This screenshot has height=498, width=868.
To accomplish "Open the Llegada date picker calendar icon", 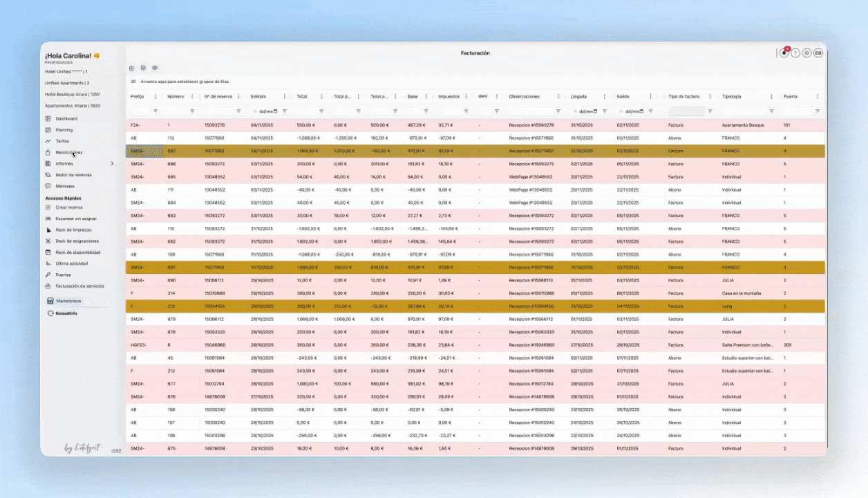I will [x=595, y=111].
